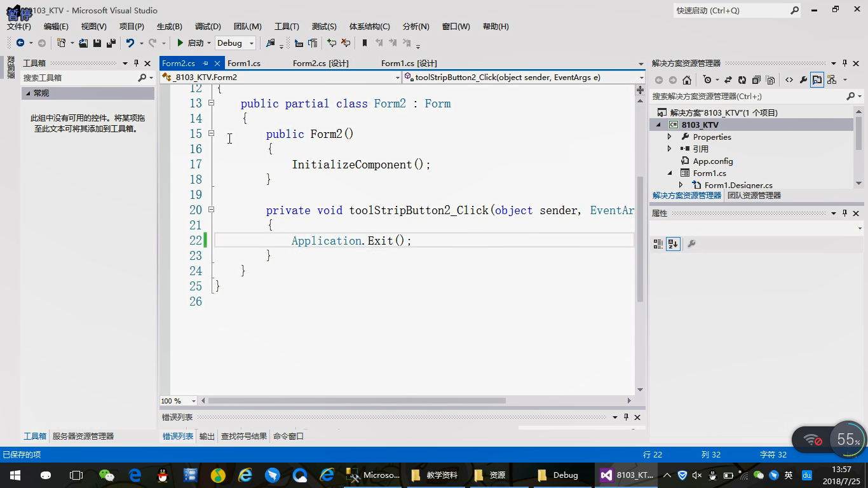The height and width of the screenshot is (488, 868).
Task: Collapse the Form2 class code region
Action: [211, 103]
